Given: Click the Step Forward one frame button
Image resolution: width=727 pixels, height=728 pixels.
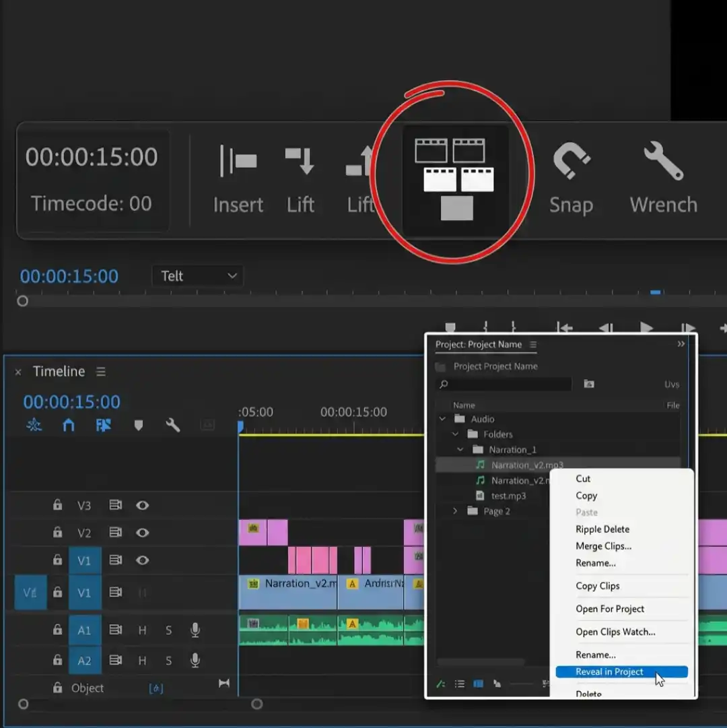Looking at the screenshot, I should pos(687,328).
